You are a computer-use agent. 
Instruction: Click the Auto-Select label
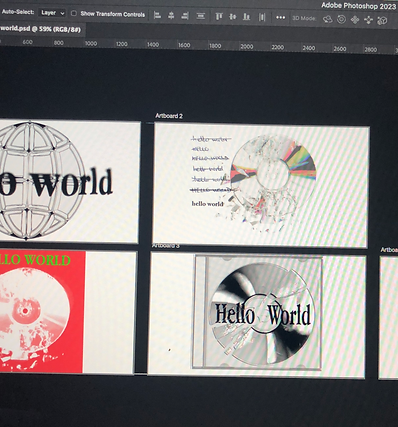18,12
